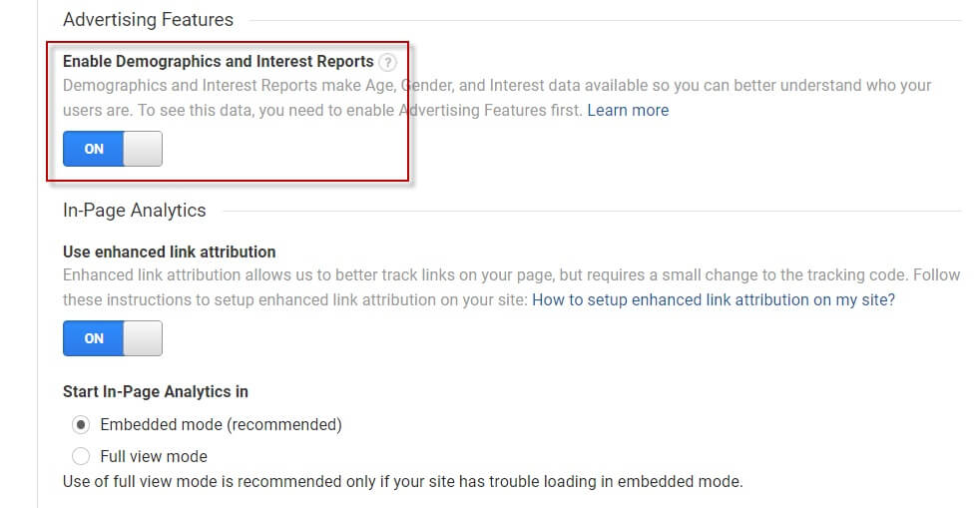Open the Learn more link
This screenshot has height=508, width=980.
click(x=628, y=111)
